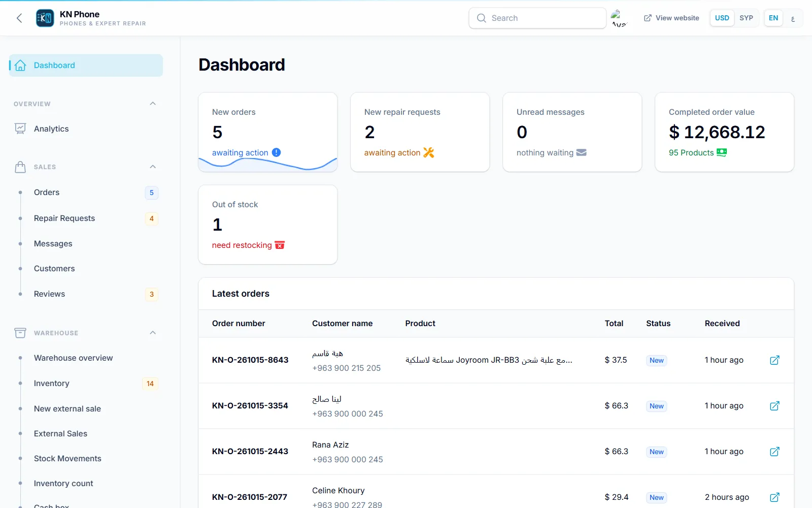Click the KN Phone logo icon

click(x=45, y=18)
